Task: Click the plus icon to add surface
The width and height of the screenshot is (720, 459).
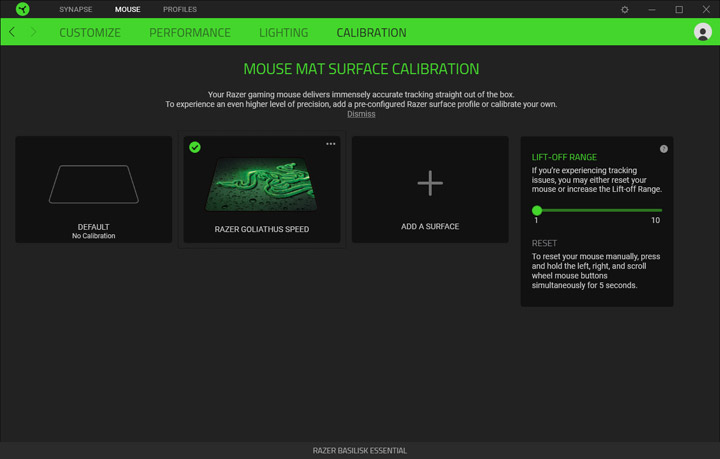Action: pyautogui.click(x=430, y=183)
